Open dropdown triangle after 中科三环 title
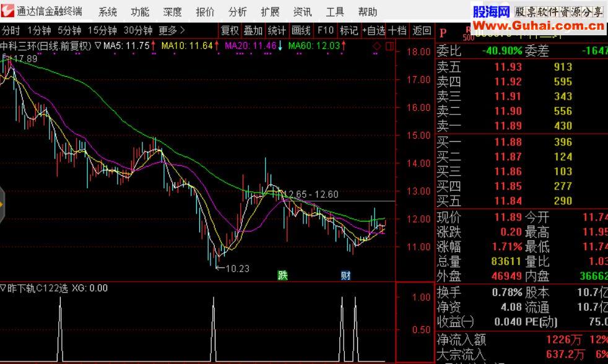The height and width of the screenshot is (364, 608). 98,46
